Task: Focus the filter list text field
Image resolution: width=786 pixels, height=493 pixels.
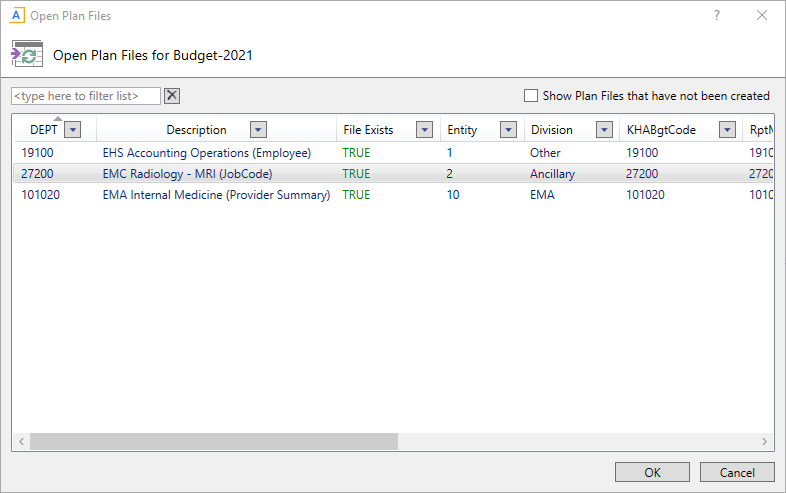Action: point(86,96)
